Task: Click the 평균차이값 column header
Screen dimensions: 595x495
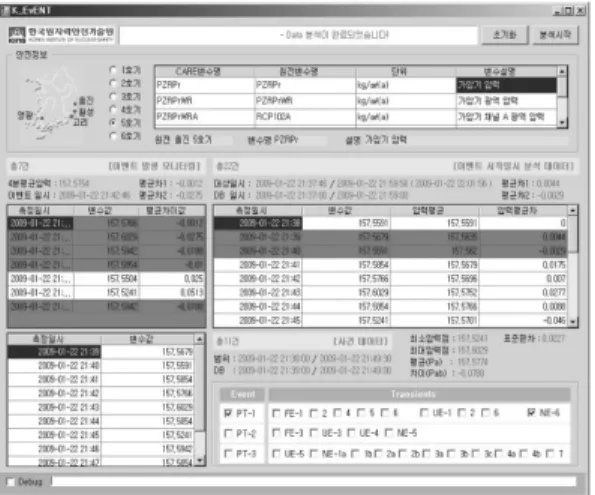Action: (x=172, y=211)
